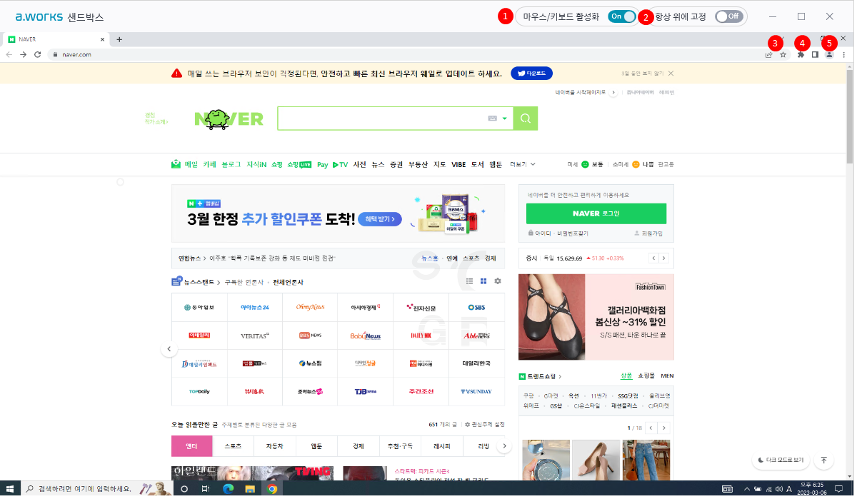Click the naver.com address bar
Image resolution: width=862 pixels, height=504 pixels.
[x=404, y=54]
